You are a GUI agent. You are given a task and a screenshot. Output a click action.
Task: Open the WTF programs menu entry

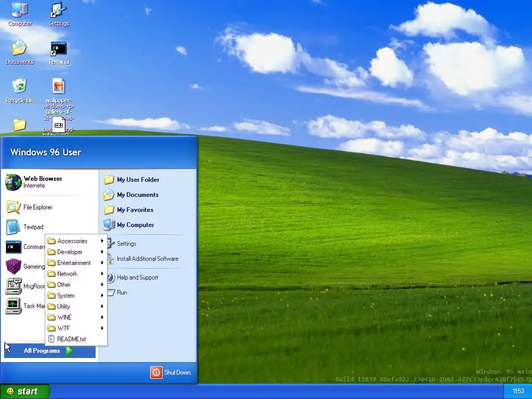pos(76,328)
